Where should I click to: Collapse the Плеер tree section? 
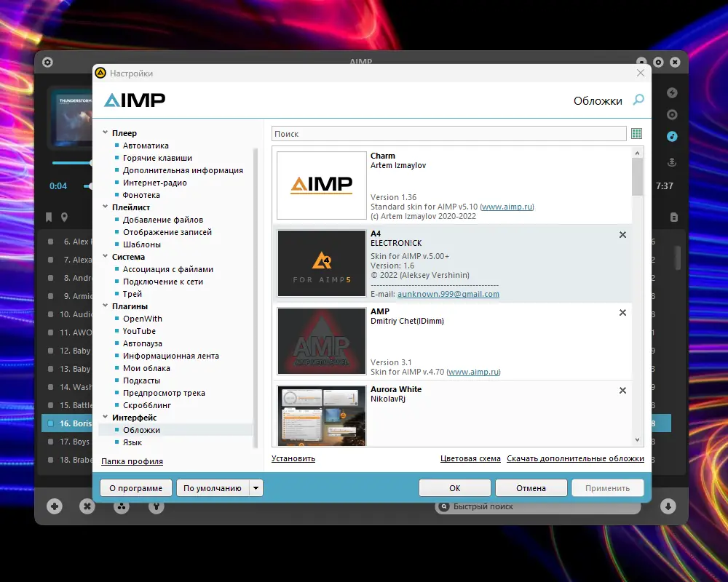[x=106, y=132]
